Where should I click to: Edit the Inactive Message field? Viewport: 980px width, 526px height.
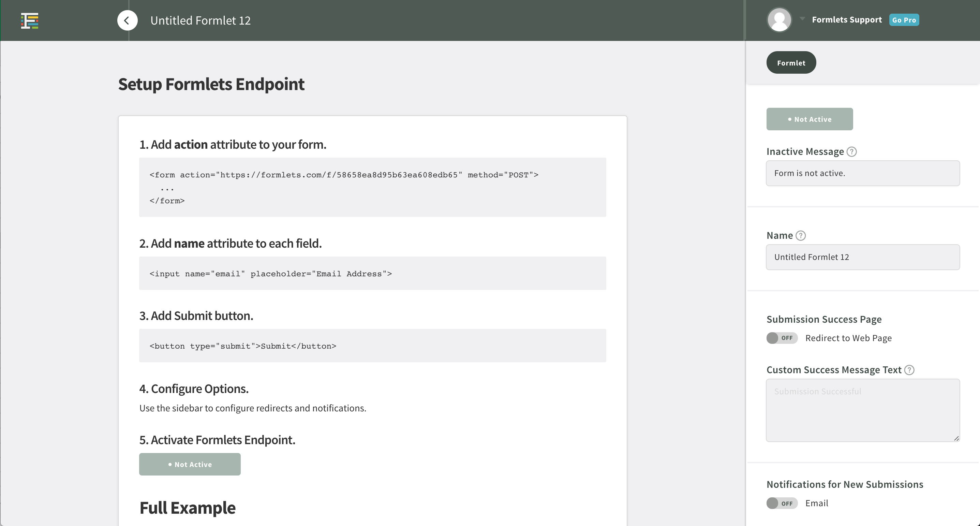[863, 173]
